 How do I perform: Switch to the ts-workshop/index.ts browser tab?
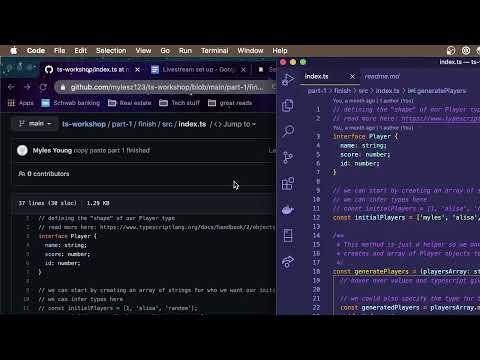pyautogui.click(x=92, y=69)
